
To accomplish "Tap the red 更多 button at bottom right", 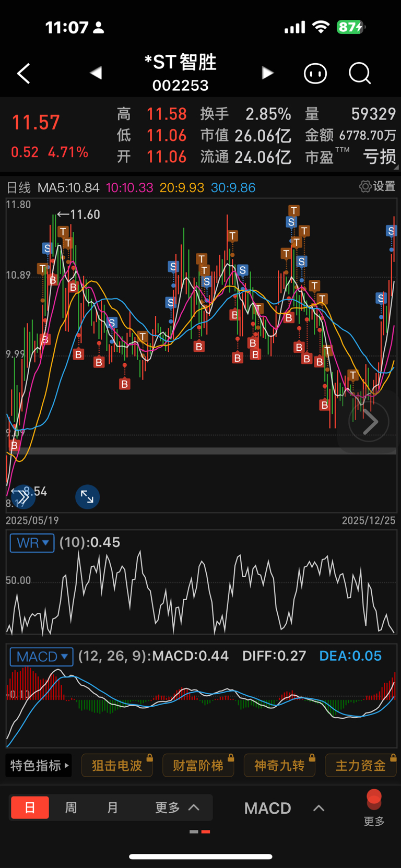I will [374, 808].
